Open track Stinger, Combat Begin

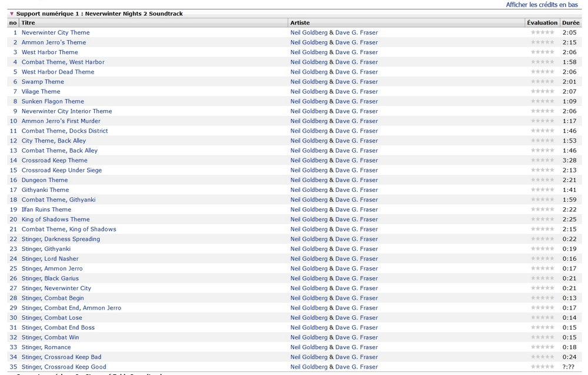(x=52, y=298)
